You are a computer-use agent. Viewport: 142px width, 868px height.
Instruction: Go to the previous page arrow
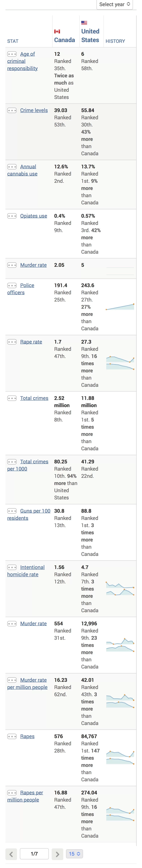11,854
